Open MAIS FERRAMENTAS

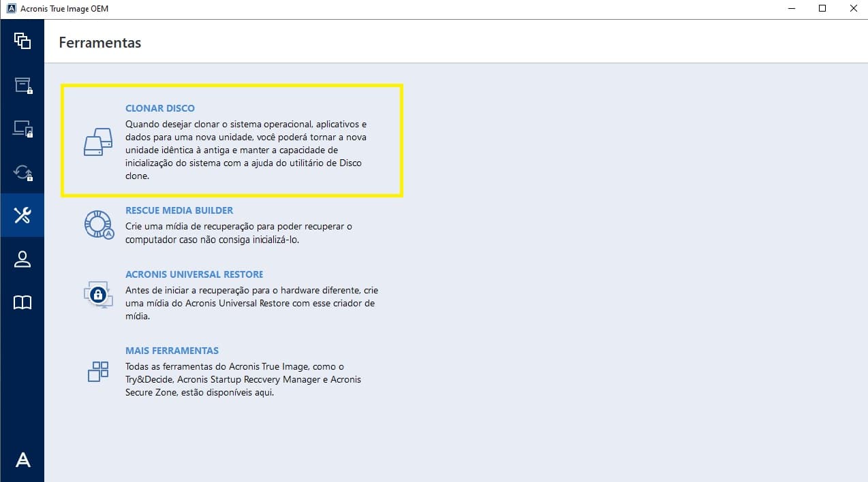tap(172, 351)
